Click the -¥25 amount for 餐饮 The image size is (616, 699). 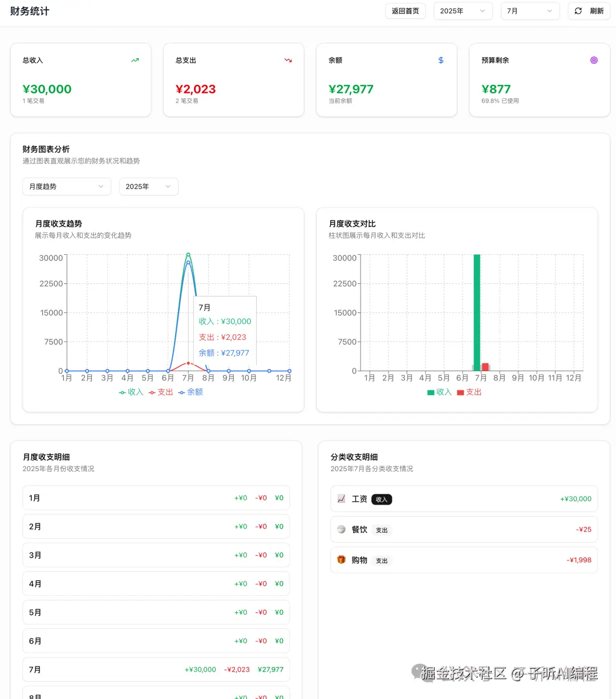pos(583,529)
